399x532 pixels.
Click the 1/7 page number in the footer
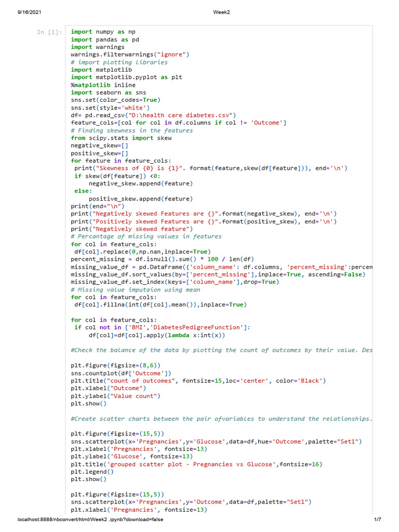pos(377,520)
